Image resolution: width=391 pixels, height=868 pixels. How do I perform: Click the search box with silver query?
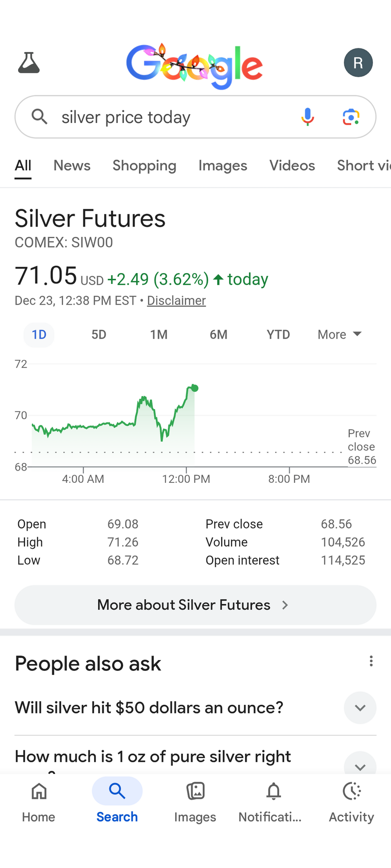click(172, 117)
